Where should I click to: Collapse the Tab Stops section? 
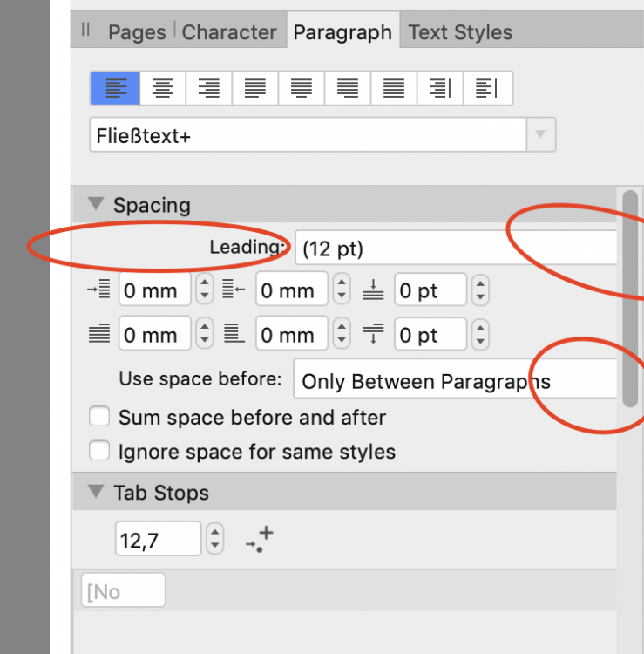(96, 493)
